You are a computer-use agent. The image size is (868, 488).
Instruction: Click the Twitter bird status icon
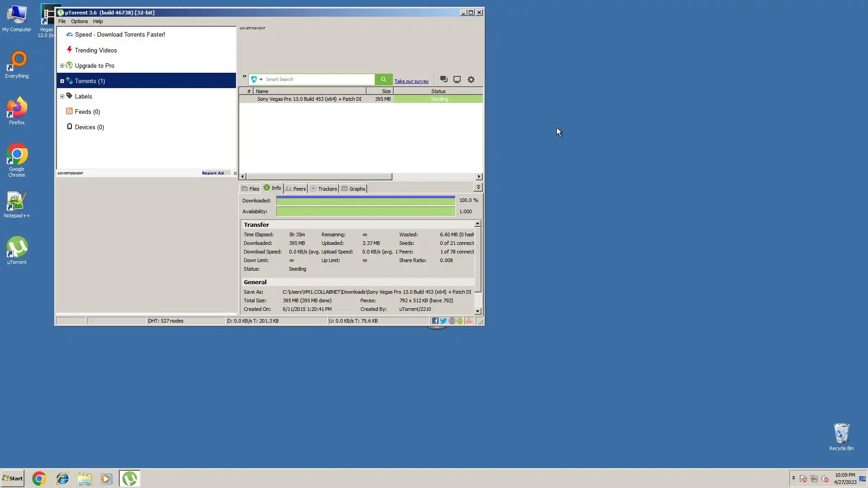click(x=443, y=321)
